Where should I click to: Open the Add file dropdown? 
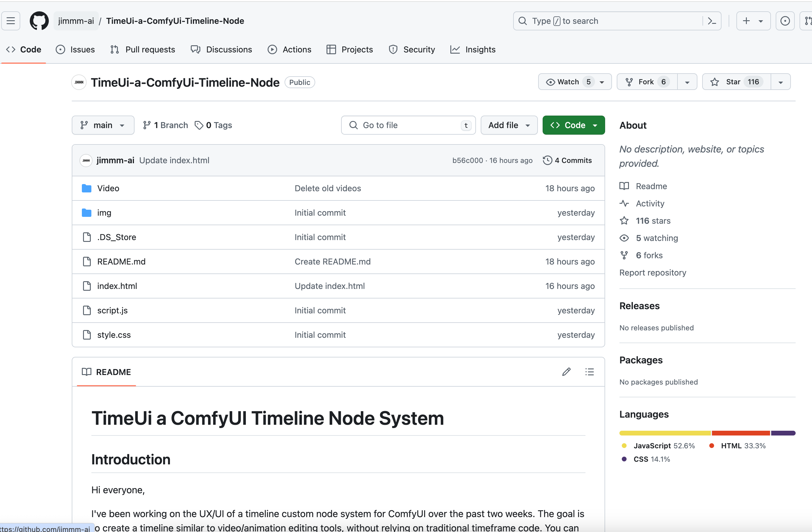[509, 125]
